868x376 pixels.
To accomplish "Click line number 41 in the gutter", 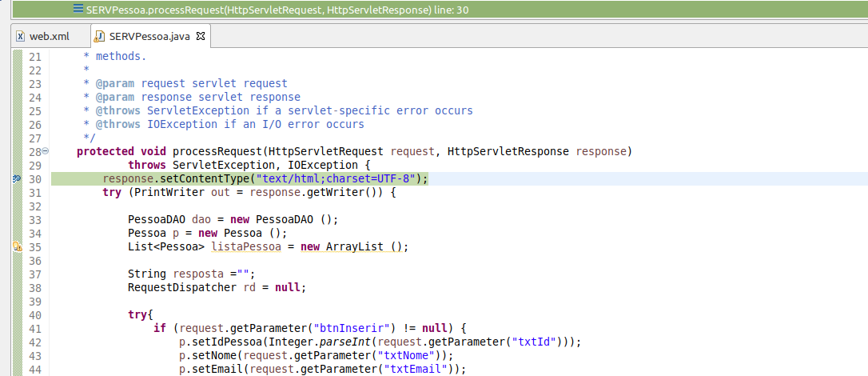I will pyautogui.click(x=35, y=328).
